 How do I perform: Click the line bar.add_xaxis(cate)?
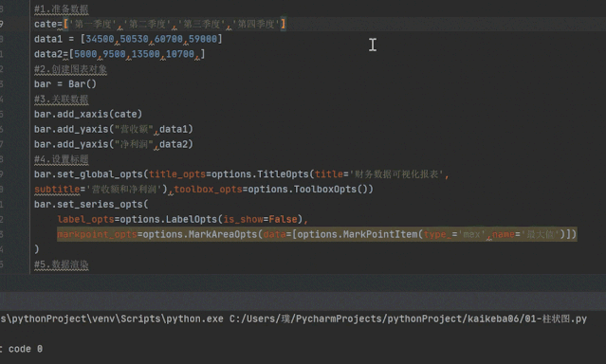click(x=88, y=114)
